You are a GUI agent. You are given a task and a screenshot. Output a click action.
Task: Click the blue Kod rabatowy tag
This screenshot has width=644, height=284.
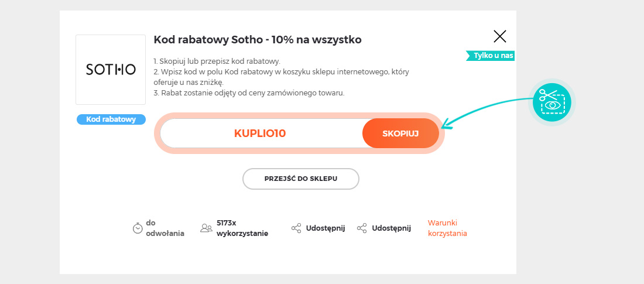[111, 119]
